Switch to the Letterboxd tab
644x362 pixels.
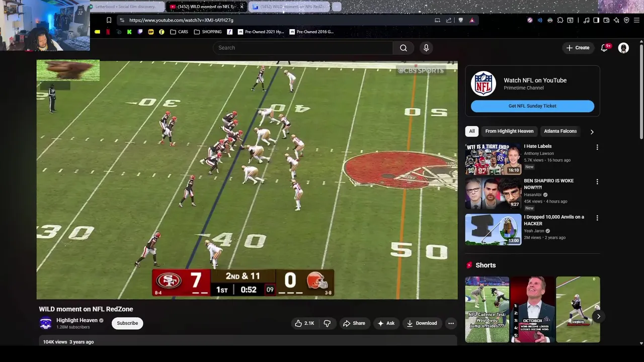pyautogui.click(x=126, y=7)
